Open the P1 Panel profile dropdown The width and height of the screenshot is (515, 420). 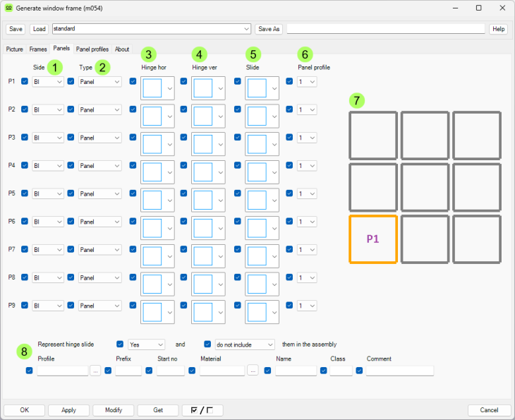[x=307, y=81]
